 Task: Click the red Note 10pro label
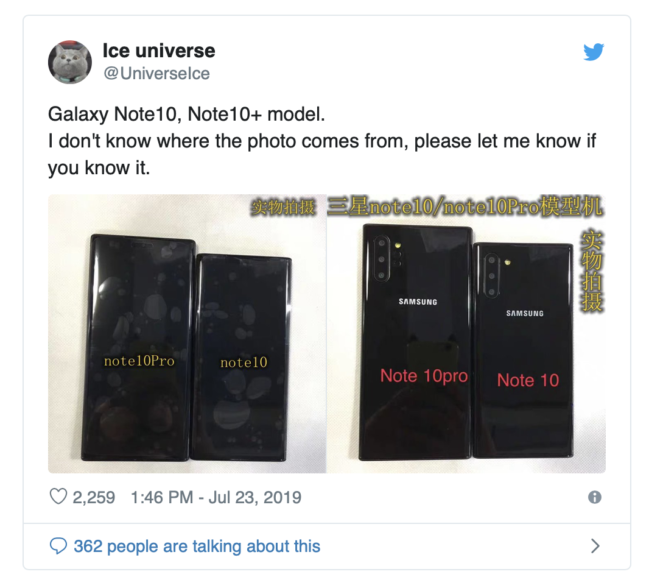(x=424, y=376)
